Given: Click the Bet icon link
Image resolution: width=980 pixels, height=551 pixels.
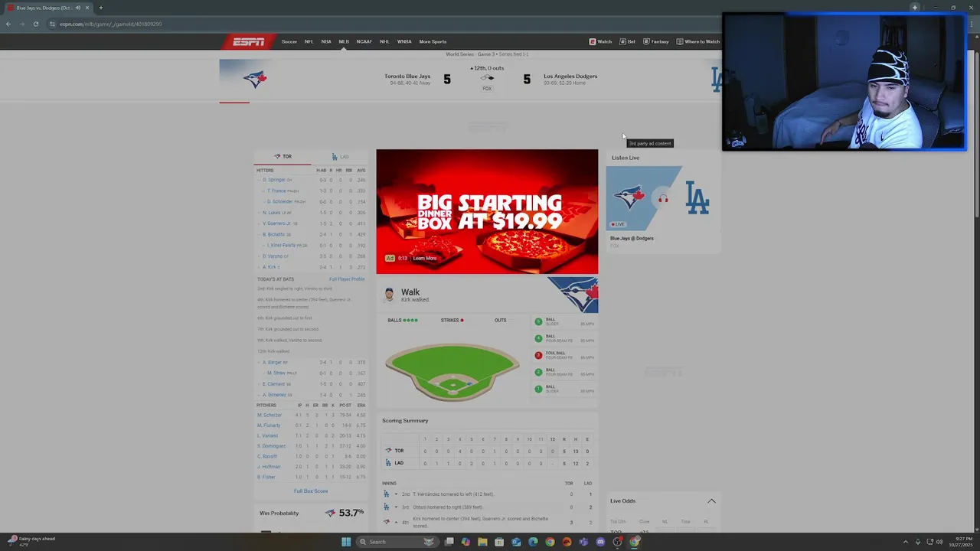Looking at the screenshot, I should [628, 41].
